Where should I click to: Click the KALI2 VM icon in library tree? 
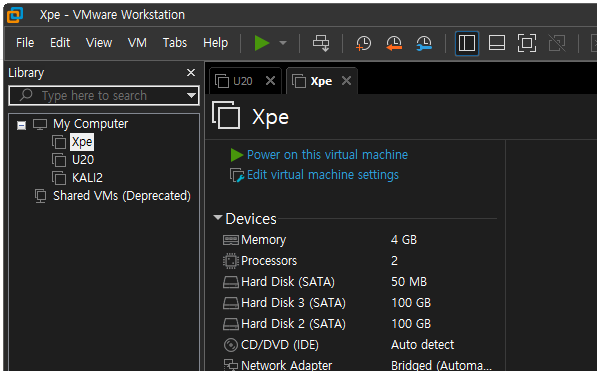point(59,178)
